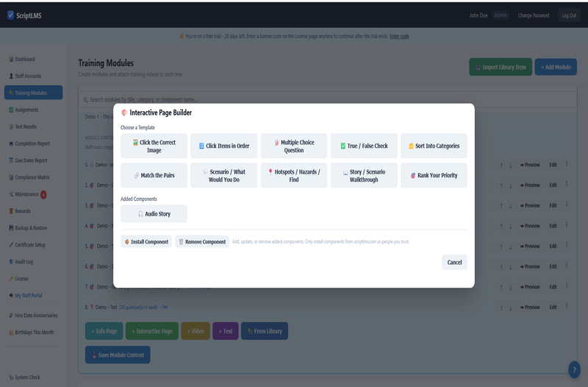Choose the Match the Pairs template
588x387 pixels.
154,175
